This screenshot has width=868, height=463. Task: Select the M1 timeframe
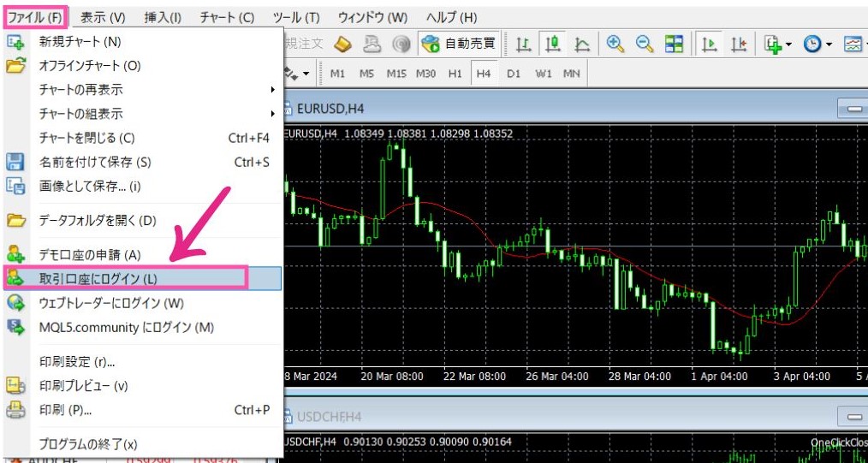click(337, 73)
